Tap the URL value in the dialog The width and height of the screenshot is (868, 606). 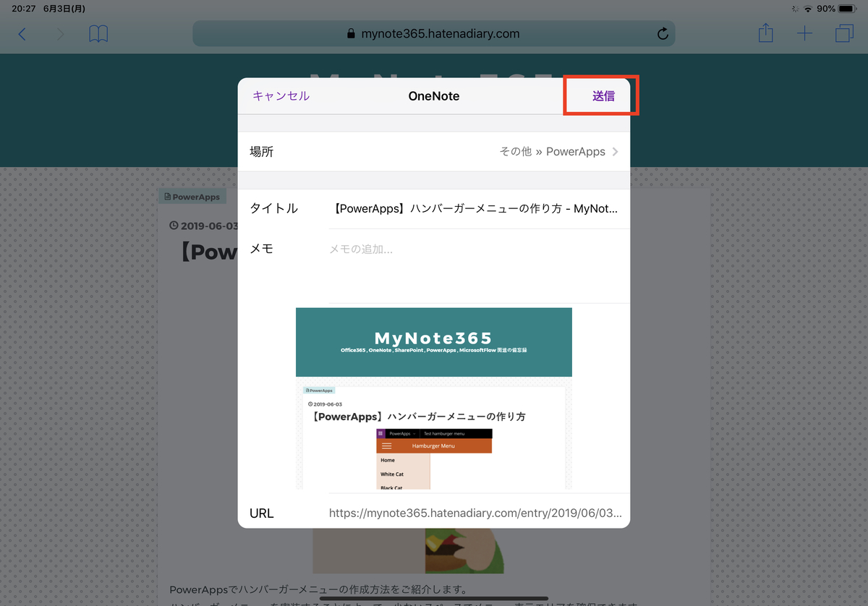(475, 513)
